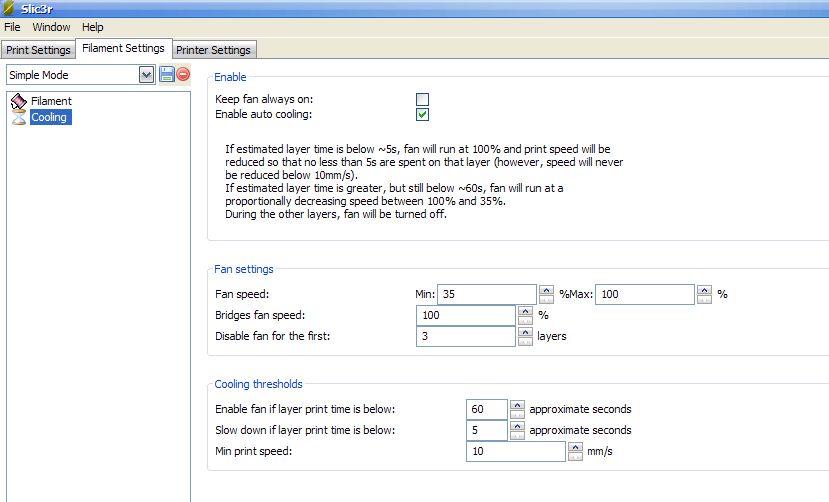Viewport: 829px width, 502px height.
Task: Click the 'Bridges fan speed:' label
Action: point(260,315)
